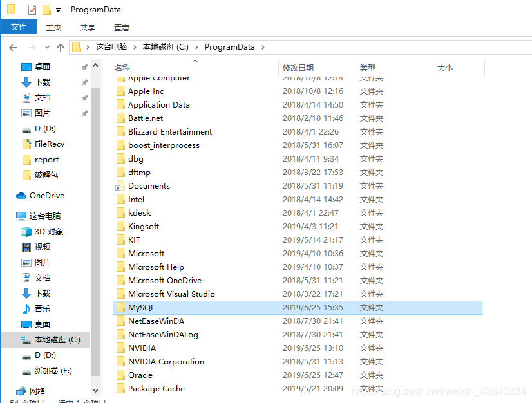
Task: Sort by the 修改日期 column header
Action: 298,68
